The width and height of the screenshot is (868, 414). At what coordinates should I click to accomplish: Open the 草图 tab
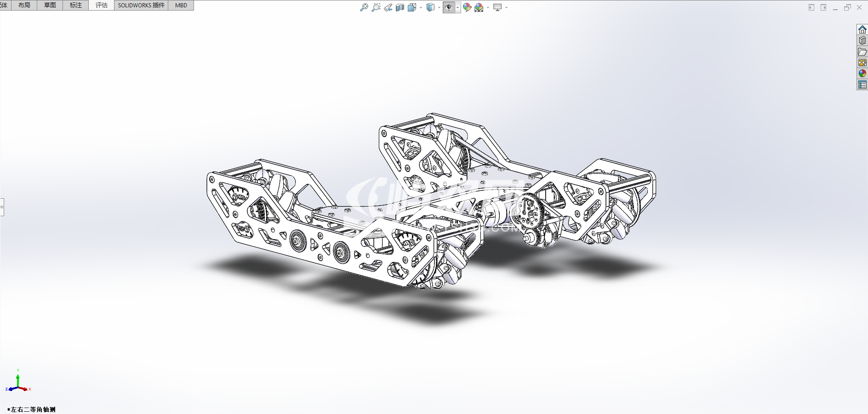click(50, 5)
